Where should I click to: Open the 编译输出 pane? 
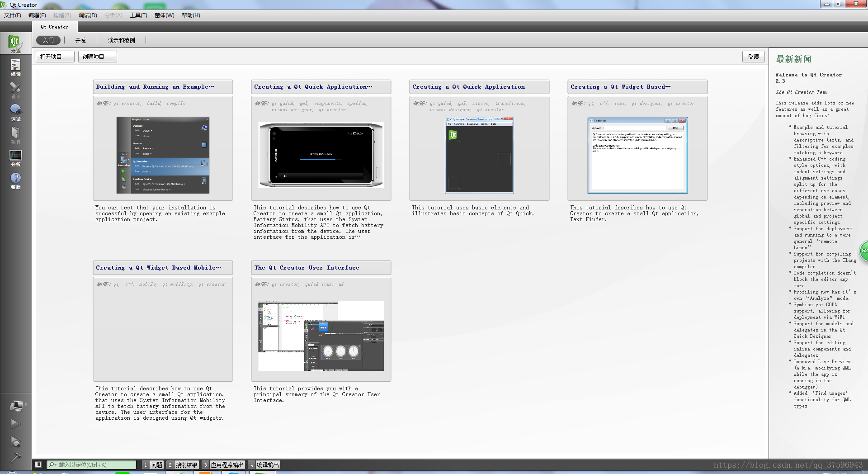point(264,465)
